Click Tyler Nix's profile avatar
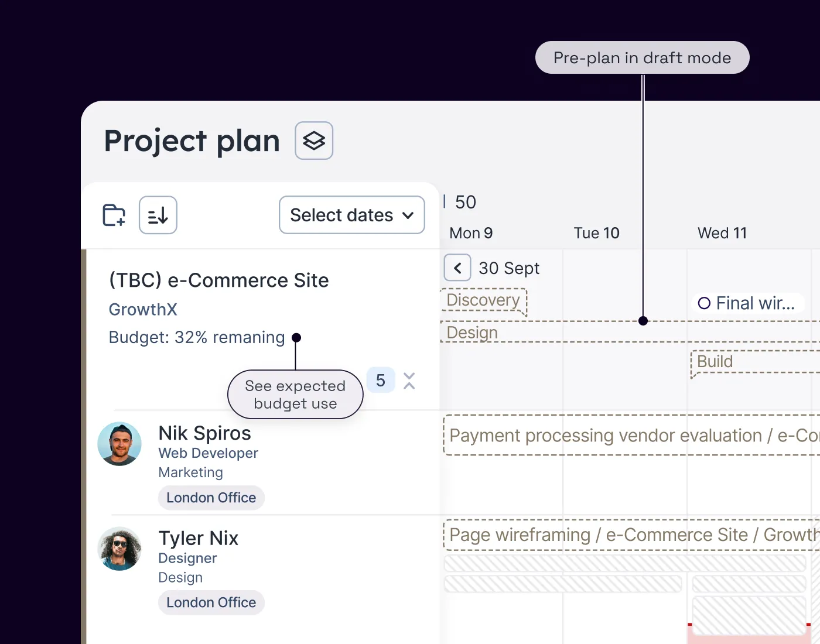This screenshot has height=644, width=820. (x=119, y=549)
